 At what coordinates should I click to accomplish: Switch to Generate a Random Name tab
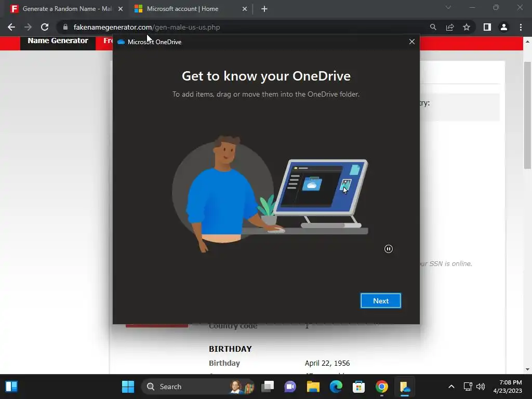coord(67,9)
